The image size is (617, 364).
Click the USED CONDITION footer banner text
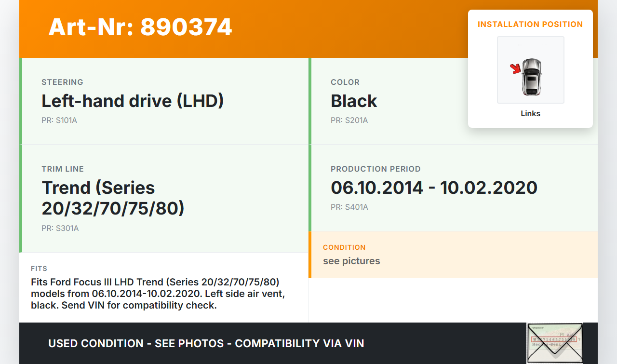[x=206, y=343]
